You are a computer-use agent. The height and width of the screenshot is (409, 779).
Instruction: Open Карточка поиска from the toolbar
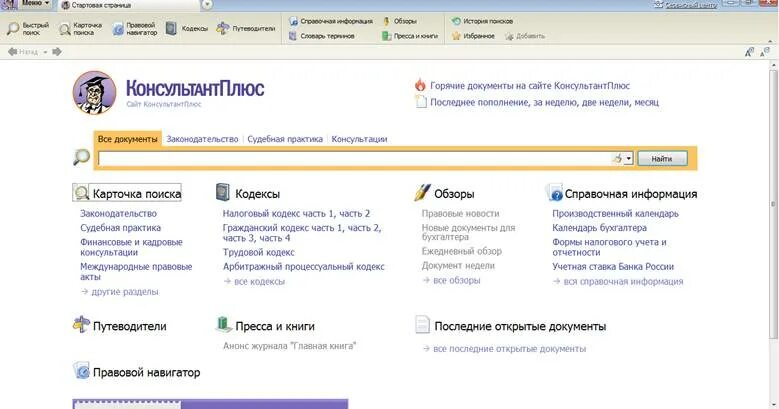tap(81, 28)
